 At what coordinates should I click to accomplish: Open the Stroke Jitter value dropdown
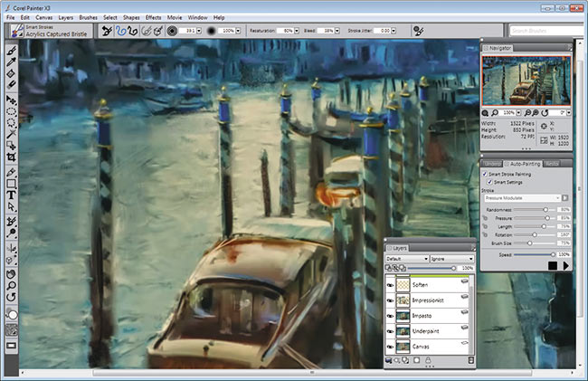point(394,31)
